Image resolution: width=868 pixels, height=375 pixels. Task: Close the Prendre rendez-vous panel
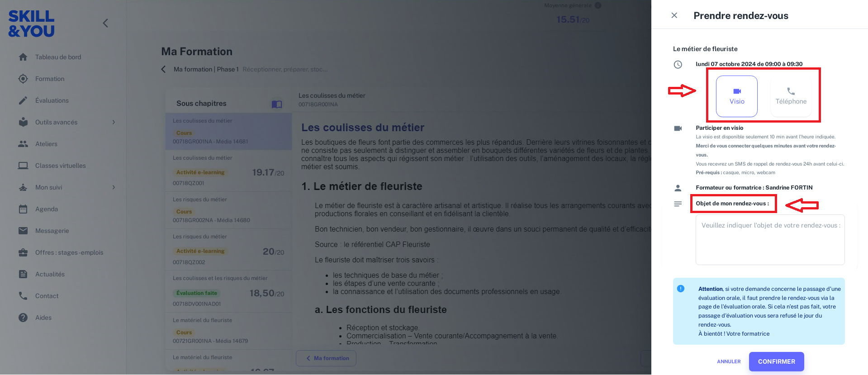(674, 15)
